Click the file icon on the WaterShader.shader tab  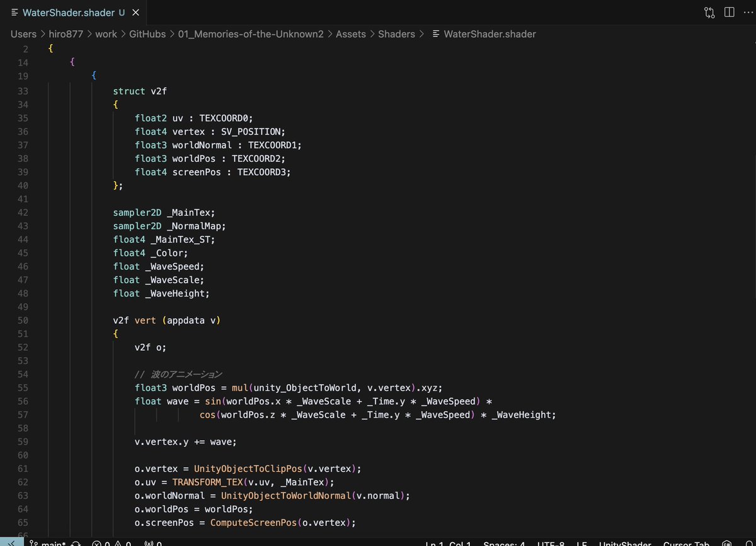coord(14,13)
